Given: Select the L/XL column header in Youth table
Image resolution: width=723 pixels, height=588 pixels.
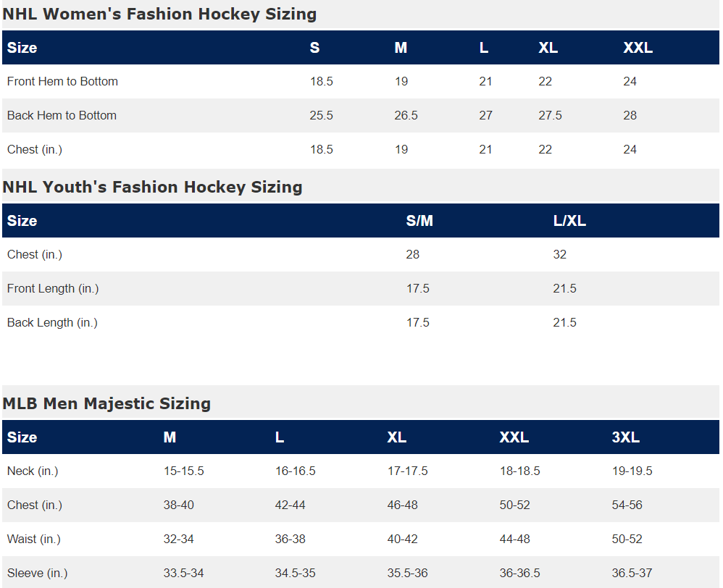Looking at the screenshot, I should pyautogui.click(x=569, y=221).
